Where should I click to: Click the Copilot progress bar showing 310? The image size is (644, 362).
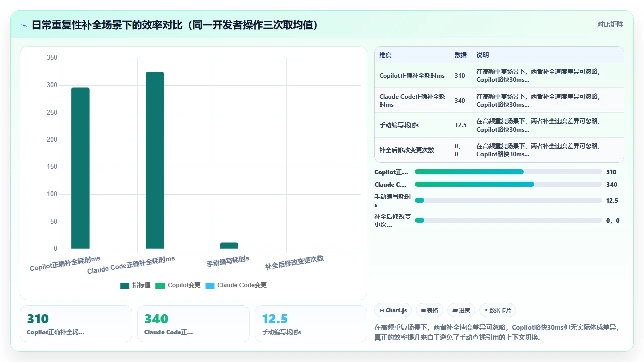click(508, 172)
